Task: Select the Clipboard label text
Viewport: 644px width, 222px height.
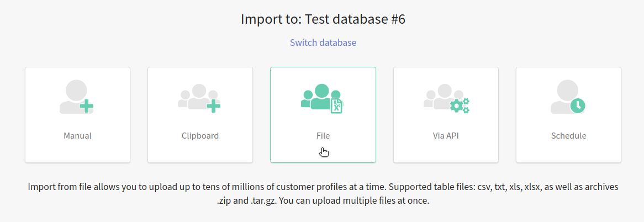Action: click(200, 136)
